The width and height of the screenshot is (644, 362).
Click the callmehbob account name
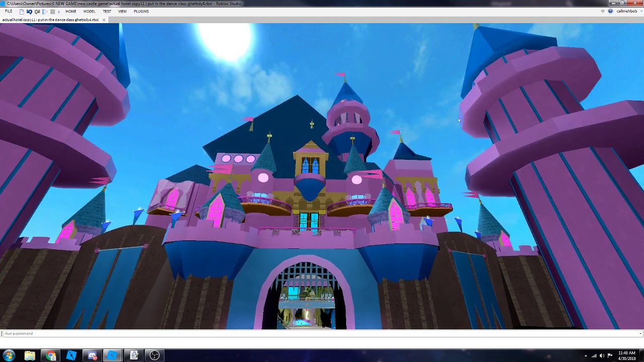coord(626,11)
